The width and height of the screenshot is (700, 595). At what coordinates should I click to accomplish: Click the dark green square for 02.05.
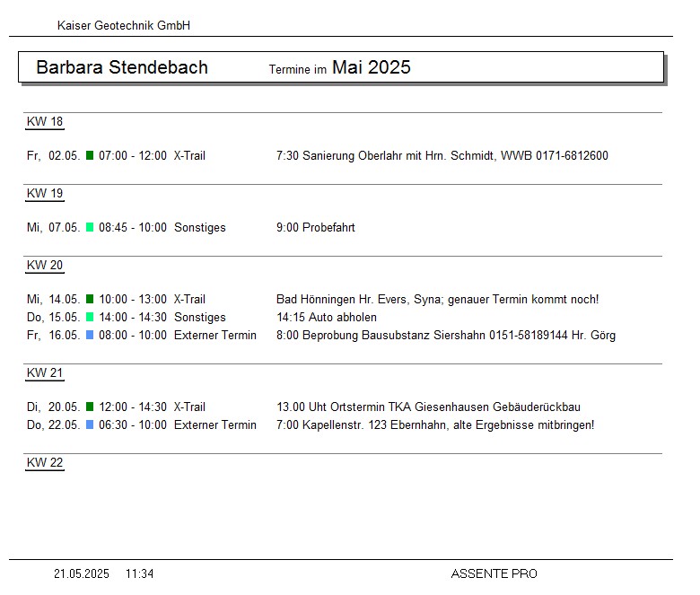coord(90,156)
